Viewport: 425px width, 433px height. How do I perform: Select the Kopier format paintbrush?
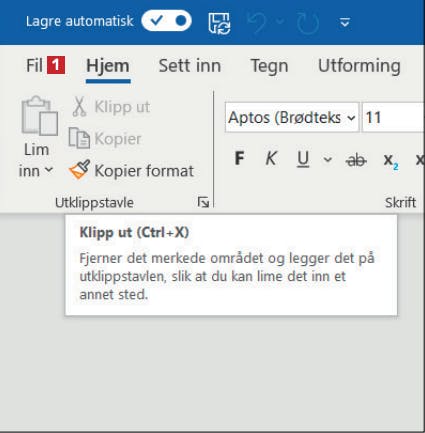pyautogui.click(x=131, y=171)
